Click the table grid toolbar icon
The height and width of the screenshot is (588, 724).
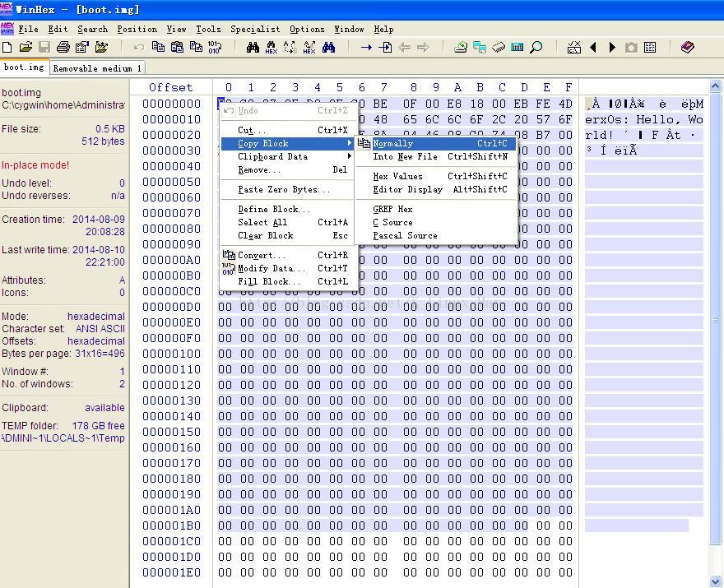tap(650, 47)
